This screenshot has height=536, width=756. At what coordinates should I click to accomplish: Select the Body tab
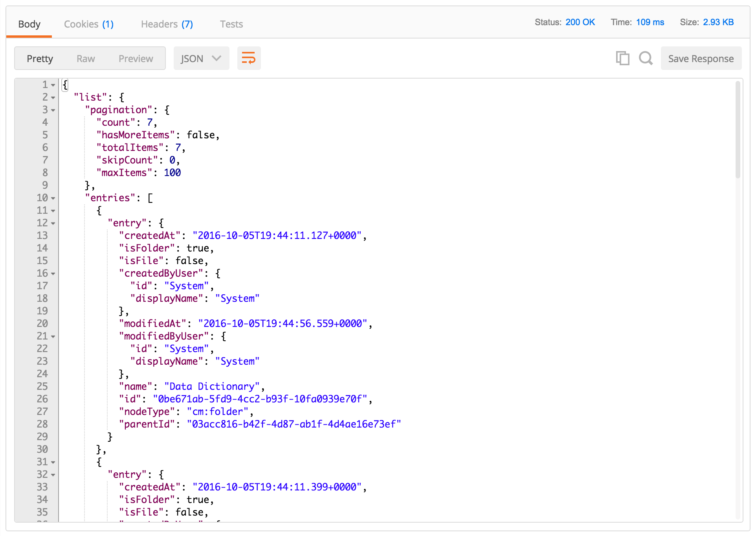click(29, 24)
